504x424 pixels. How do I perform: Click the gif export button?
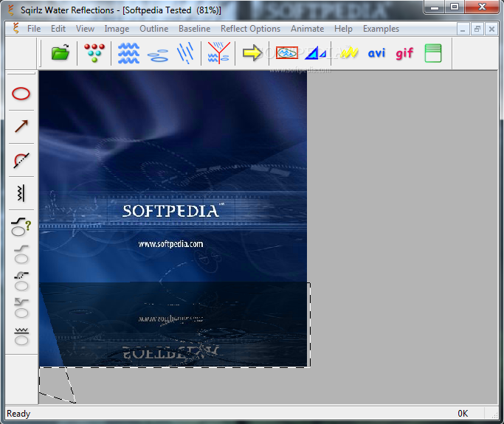pos(404,53)
